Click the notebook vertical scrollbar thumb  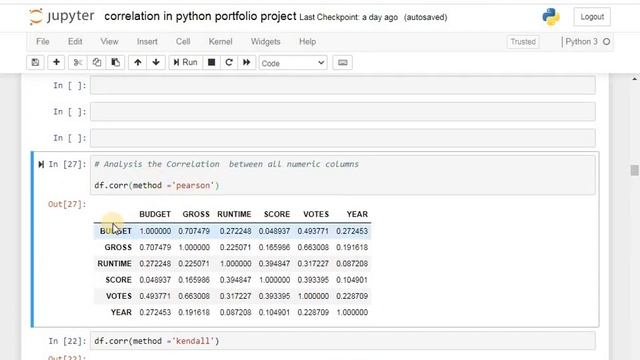coord(634,170)
